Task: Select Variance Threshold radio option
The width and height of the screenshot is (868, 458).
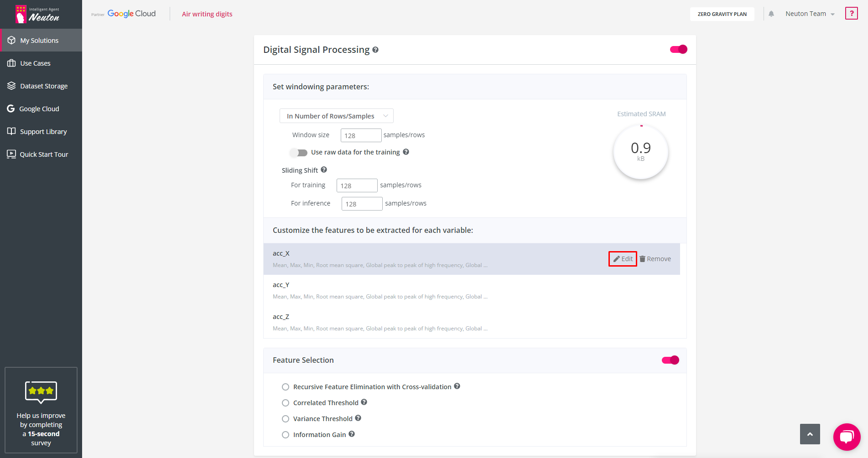Action: [286, 419]
